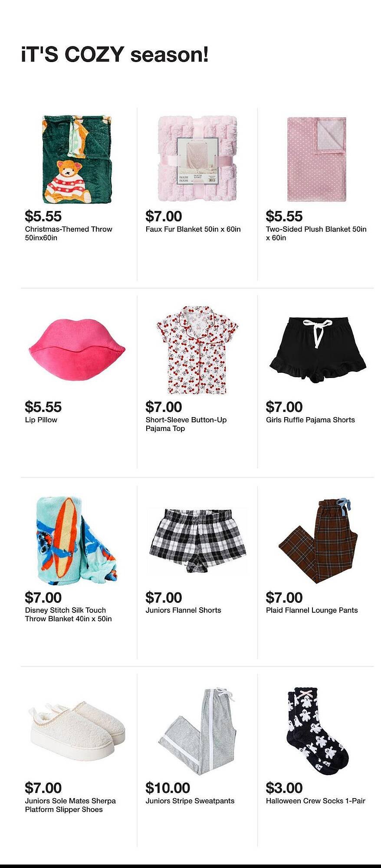
Task: Open the Disney Stitch Throw Blanket image
Action: coord(77,540)
